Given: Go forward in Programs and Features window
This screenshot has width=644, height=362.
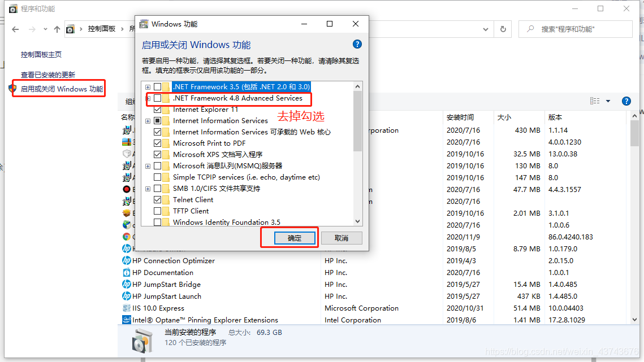Looking at the screenshot, I should coord(32,29).
